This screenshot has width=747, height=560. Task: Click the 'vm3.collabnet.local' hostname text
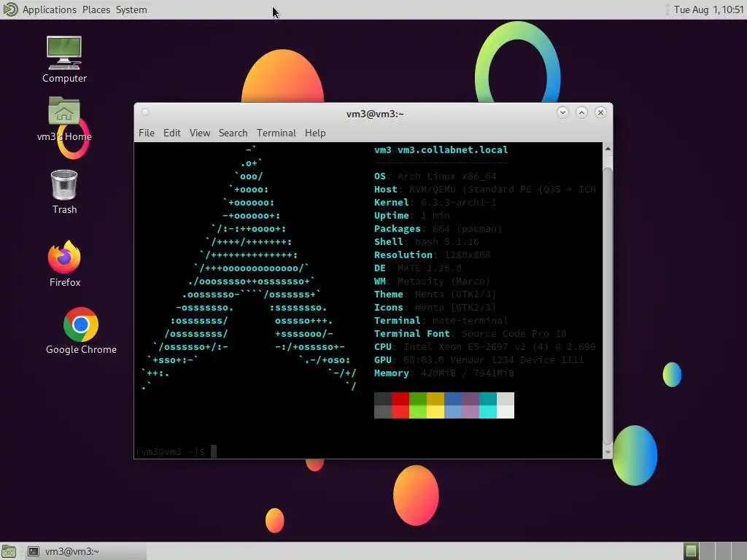coord(452,150)
